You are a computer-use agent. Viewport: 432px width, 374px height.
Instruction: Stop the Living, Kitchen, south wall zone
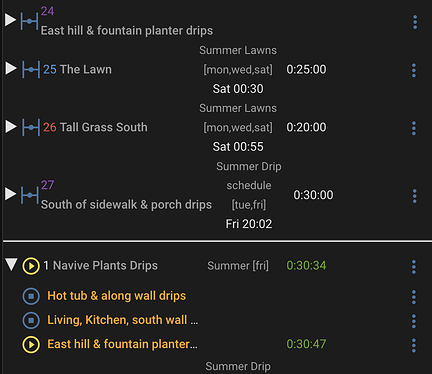coord(31,320)
